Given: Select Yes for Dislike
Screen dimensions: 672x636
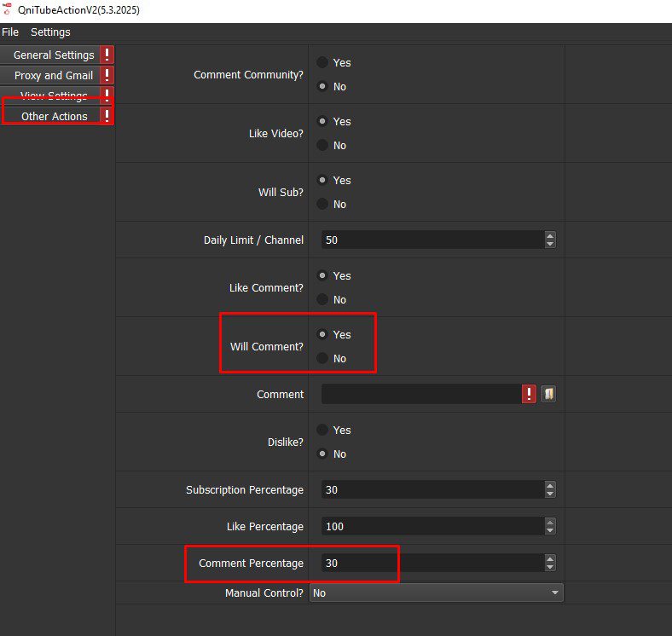Looking at the screenshot, I should click(x=333, y=430).
